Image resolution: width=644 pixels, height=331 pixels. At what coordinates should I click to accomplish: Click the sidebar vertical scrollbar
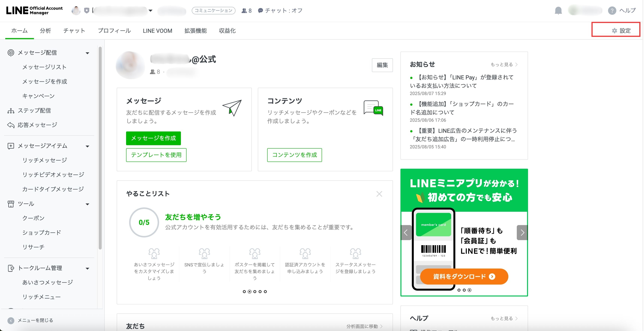100,148
